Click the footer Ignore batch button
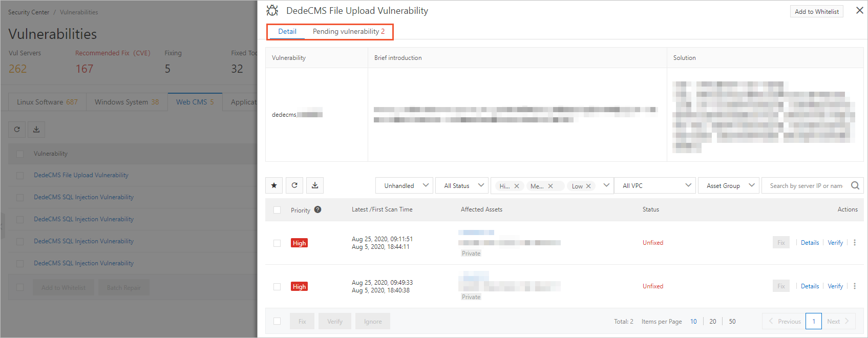The width and height of the screenshot is (868, 338). pos(373,321)
